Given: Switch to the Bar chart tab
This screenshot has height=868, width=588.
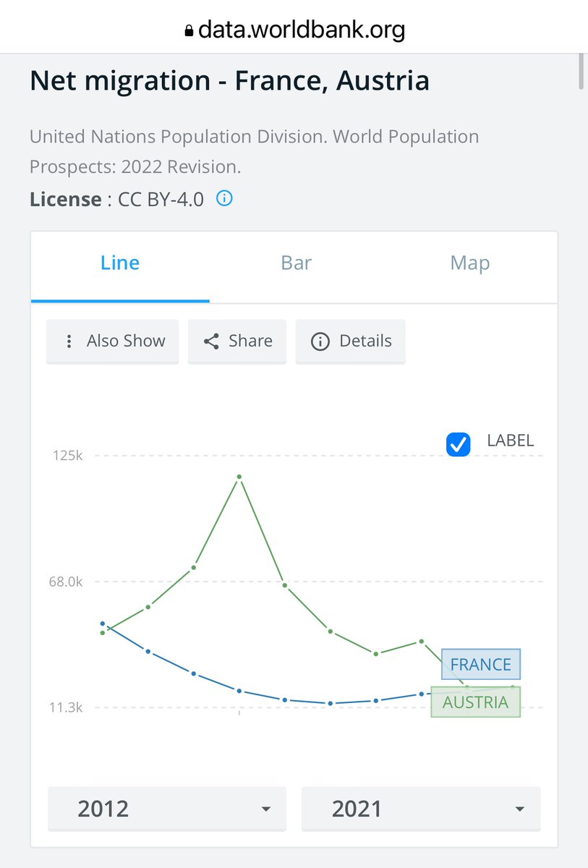Looking at the screenshot, I should tap(297, 263).
